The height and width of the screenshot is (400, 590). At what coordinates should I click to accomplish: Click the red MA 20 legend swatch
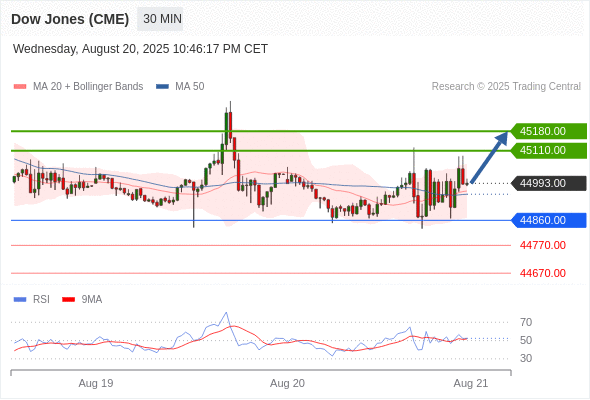pyautogui.click(x=20, y=87)
